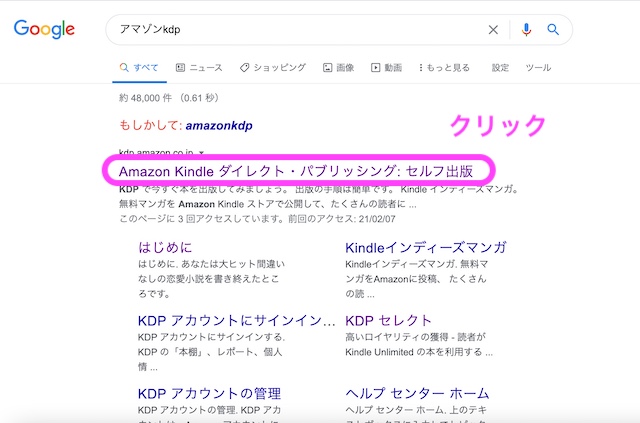This screenshot has width=640, height=423.
Task: Open the ツール options
Action: pos(538,68)
